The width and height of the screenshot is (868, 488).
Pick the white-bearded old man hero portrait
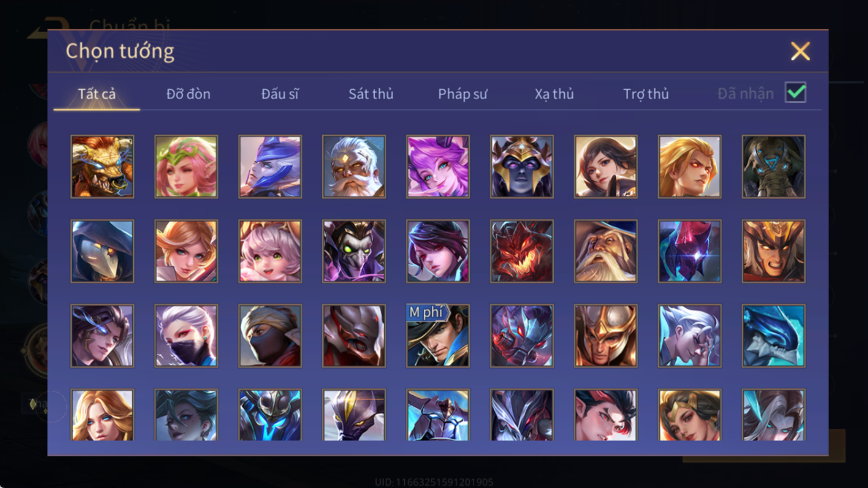click(354, 167)
